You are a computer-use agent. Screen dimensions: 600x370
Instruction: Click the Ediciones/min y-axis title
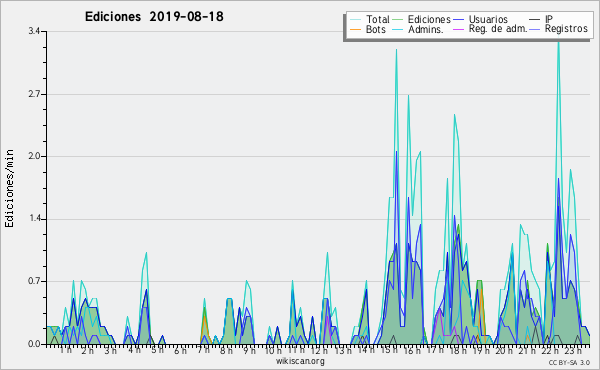click(x=9, y=188)
